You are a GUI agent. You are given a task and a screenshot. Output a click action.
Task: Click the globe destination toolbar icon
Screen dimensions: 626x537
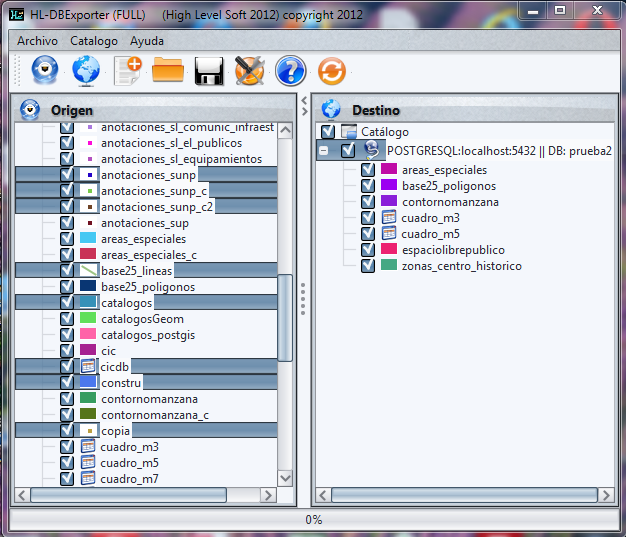[86, 71]
